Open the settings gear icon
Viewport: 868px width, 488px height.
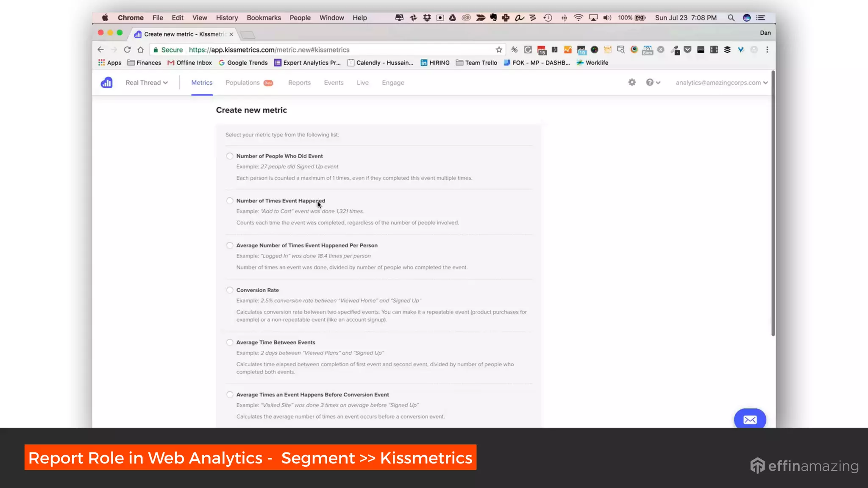point(632,82)
